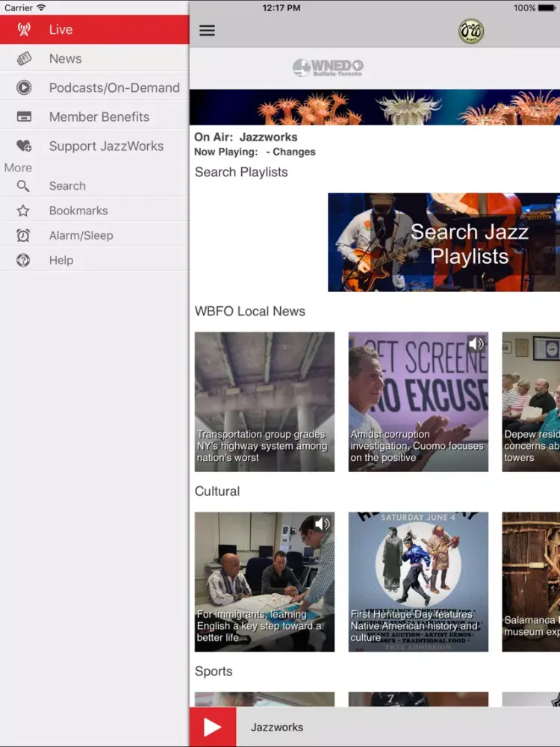
Task: Open Support JazzWorks menu item
Action: click(94, 146)
